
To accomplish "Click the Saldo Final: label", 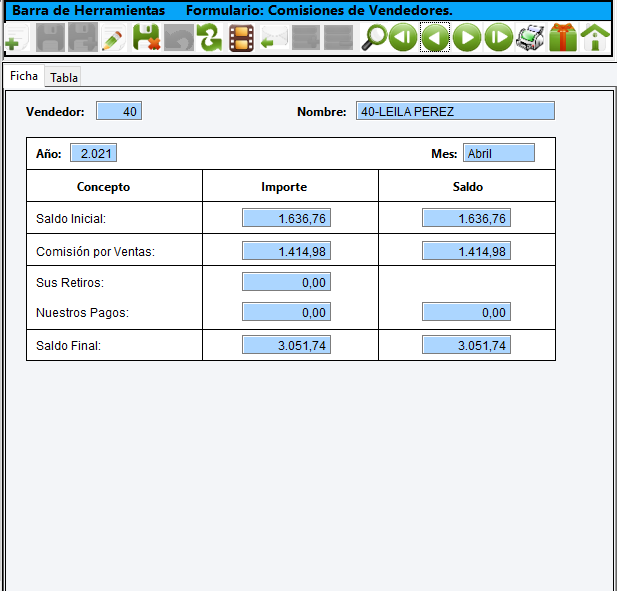I will pyautogui.click(x=68, y=346).
